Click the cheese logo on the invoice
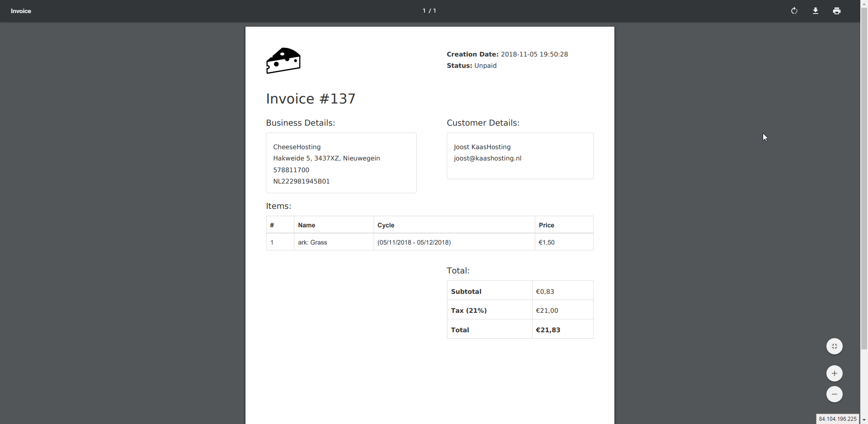 click(283, 61)
